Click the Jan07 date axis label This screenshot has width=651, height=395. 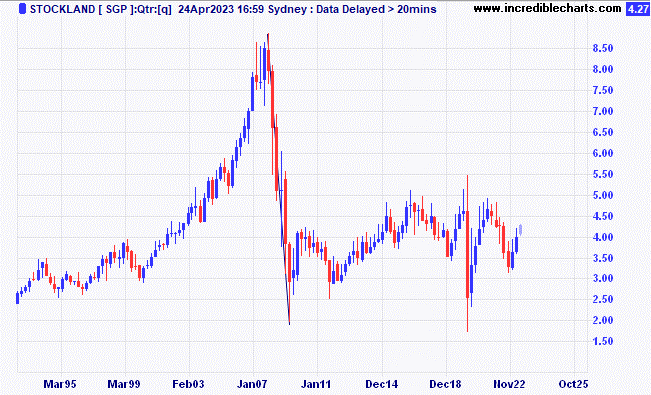point(252,384)
